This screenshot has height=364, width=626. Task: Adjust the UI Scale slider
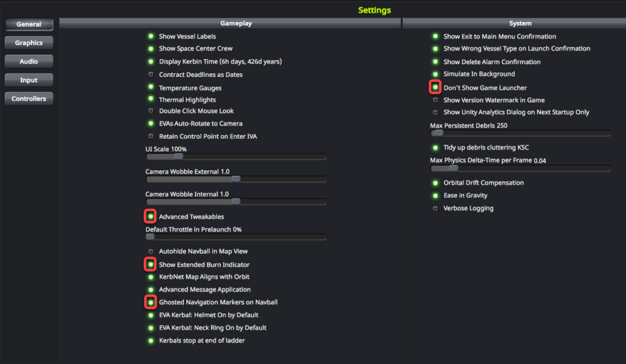coord(178,156)
